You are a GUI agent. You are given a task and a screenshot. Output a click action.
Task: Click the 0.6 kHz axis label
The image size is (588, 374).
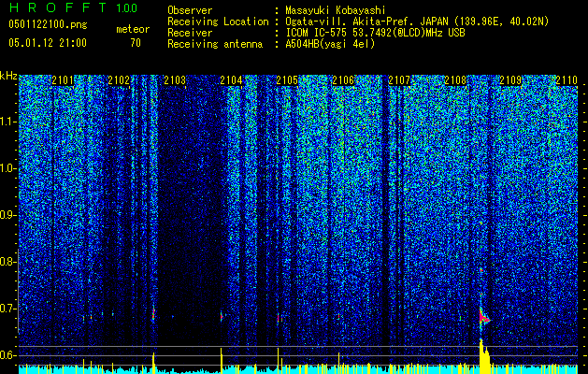(x=7, y=355)
